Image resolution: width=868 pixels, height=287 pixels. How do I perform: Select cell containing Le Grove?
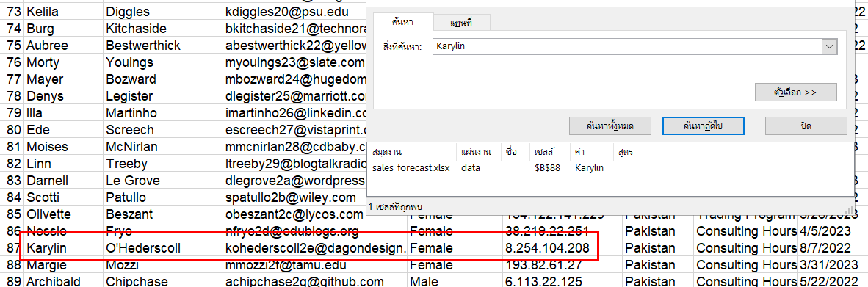(163, 181)
